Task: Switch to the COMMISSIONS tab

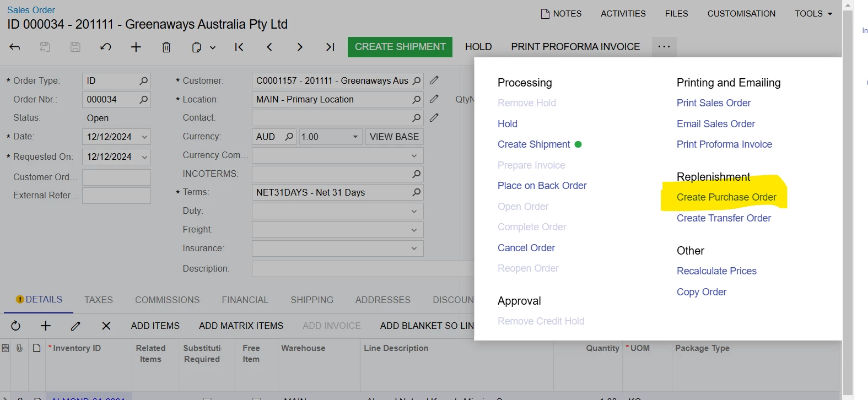Action: pos(168,300)
